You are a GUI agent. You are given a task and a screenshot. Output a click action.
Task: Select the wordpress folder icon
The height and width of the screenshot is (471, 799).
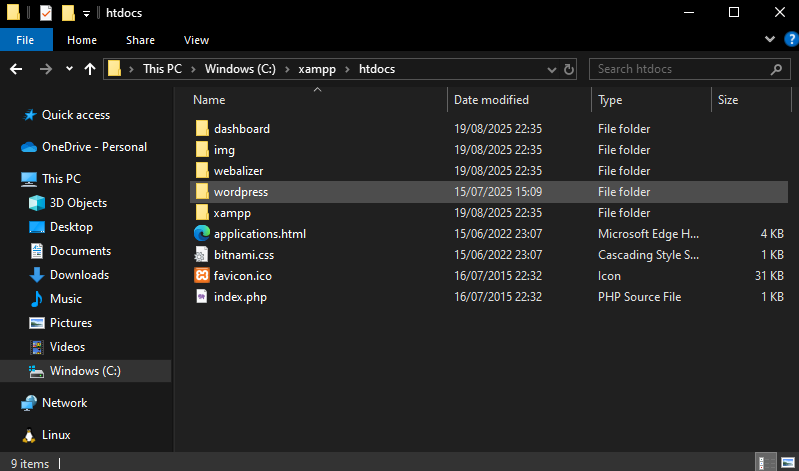(x=202, y=192)
